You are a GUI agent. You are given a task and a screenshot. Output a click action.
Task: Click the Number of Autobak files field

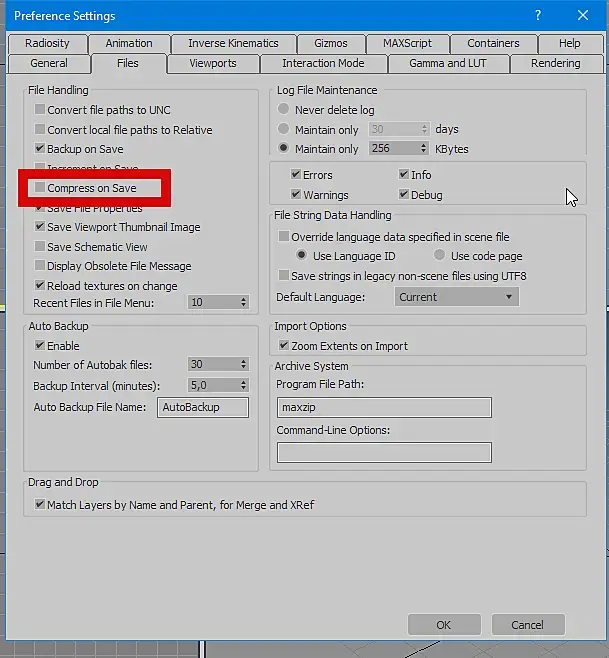pyautogui.click(x=212, y=364)
